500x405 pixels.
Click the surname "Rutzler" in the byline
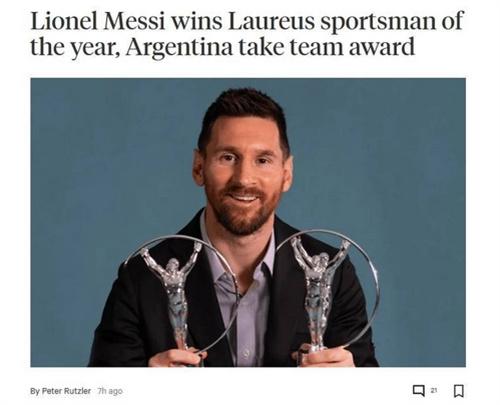coord(77,391)
